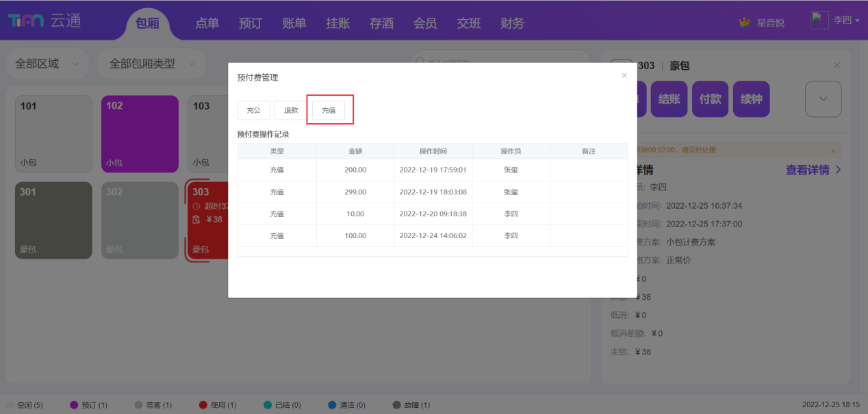Filter by 使用 status indicator
This screenshot has width=868, height=414.
pyautogui.click(x=203, y=405)
